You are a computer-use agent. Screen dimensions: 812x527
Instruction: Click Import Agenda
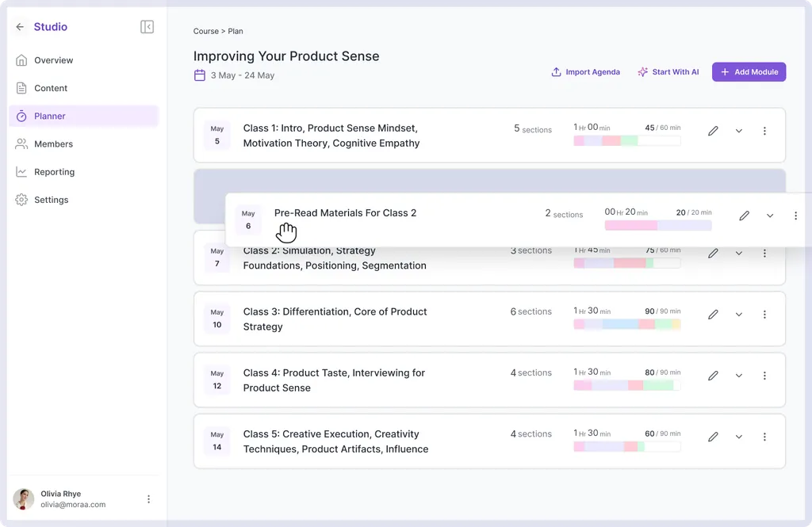[586, 72]
